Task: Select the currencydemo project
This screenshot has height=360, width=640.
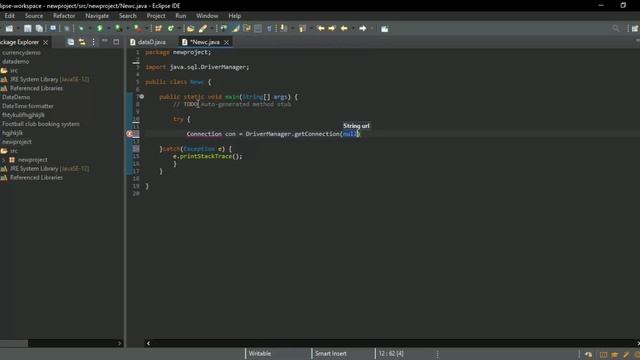Action: click(21, 53)
